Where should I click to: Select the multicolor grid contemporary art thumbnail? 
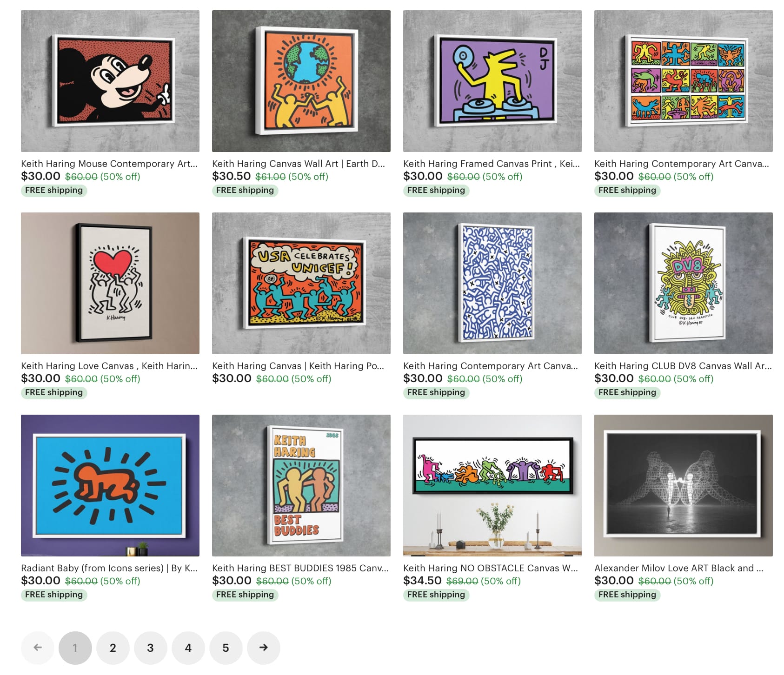[x=684, y=81]
